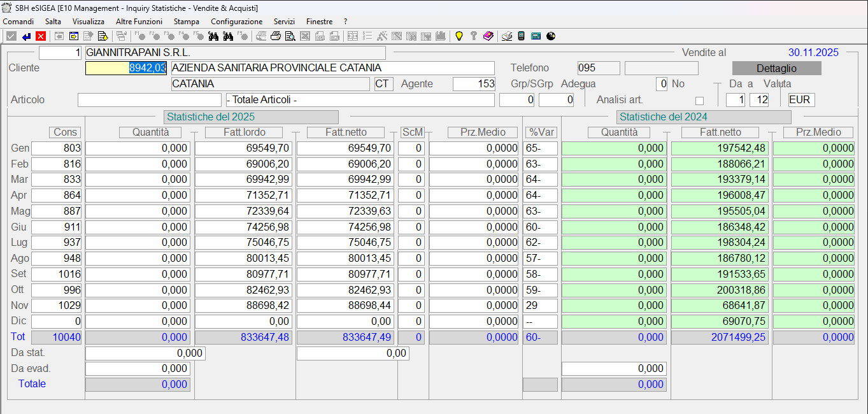Open the calculator icon in toolbar

click(x=536, y=36)
